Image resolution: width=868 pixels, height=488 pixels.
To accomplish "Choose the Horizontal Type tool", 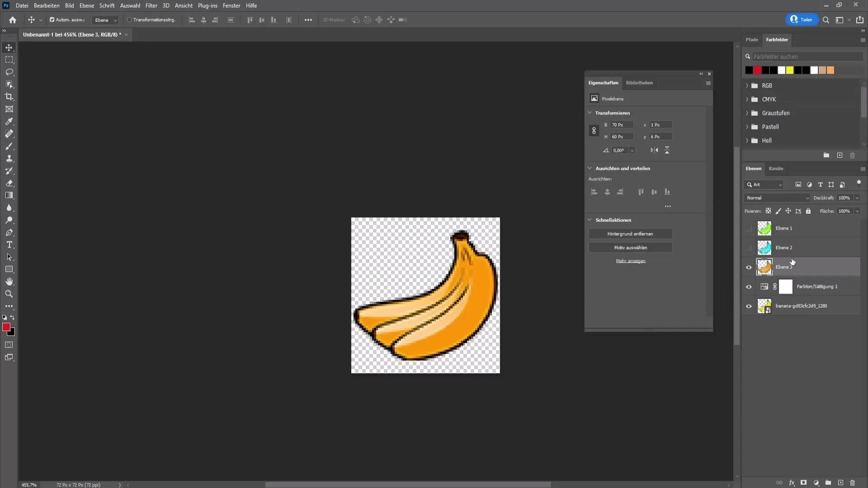I will coord(9,245).
